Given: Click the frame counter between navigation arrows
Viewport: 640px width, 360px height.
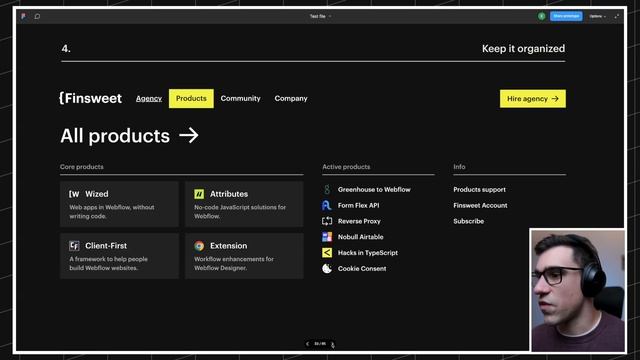Looking at the screenshot, I should (x=320, y=344).
